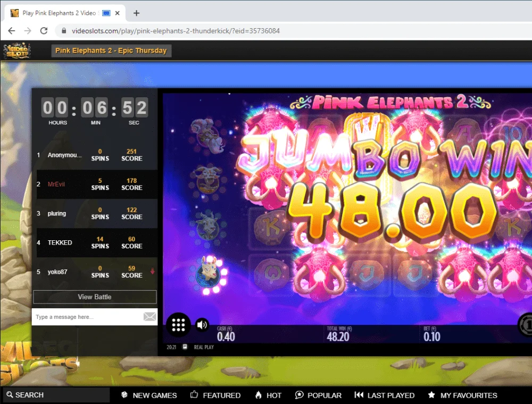Select the MrEvil leaderboard row
The height and width of the screenshot is (404, 532).
pos(97,184)
